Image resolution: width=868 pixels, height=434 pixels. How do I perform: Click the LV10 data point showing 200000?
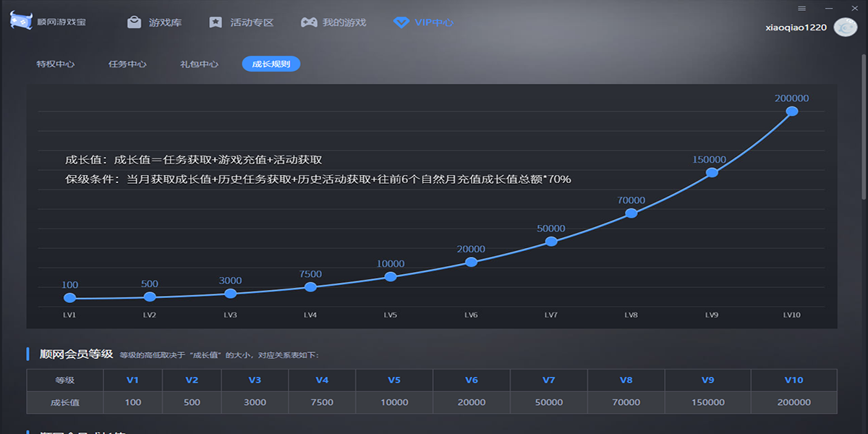pos(793,111)
